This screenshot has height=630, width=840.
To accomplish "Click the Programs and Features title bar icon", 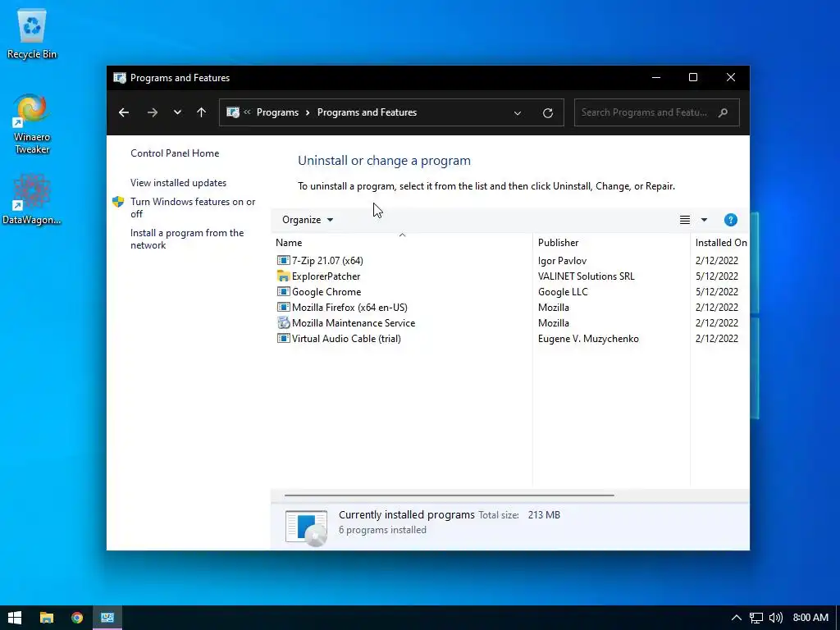I will pyautogui.click(x=120, y=78).
